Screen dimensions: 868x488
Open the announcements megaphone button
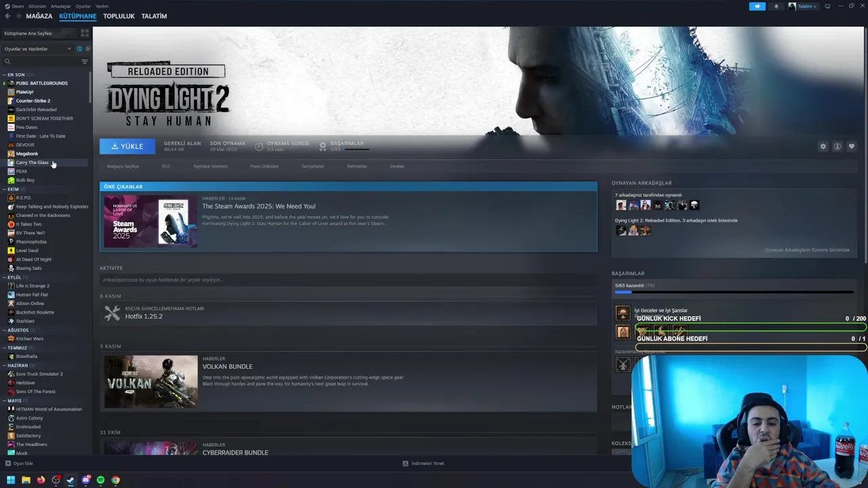point(757,6)
